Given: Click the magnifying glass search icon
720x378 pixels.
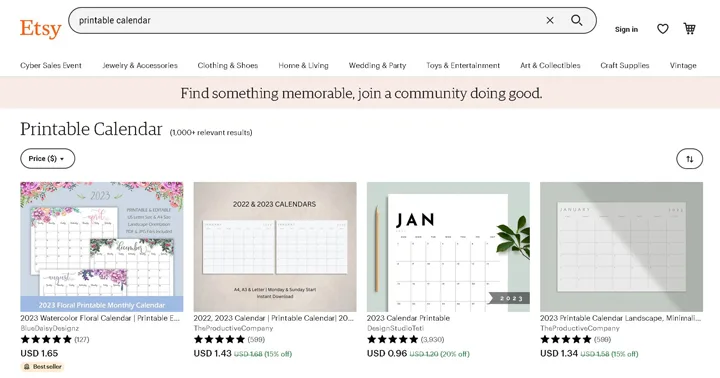Looking at the screenshot, I should pyautogui.click(x=577, y=20).
